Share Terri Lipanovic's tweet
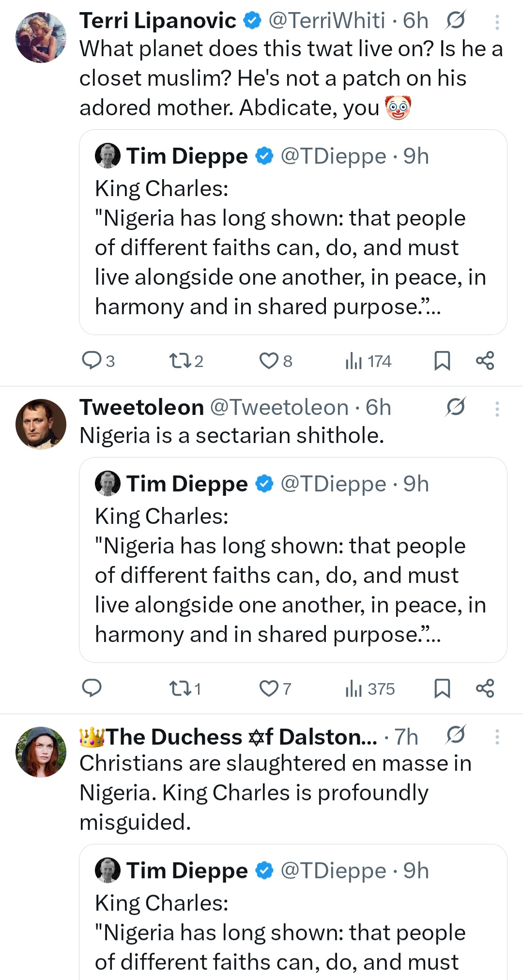523x980 pixels. pos(485,361)
